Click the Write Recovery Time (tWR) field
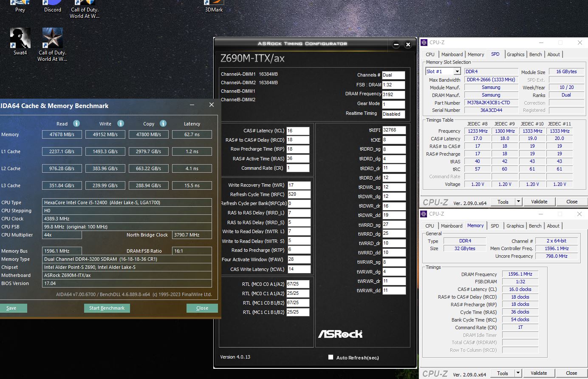Viewport: 588px width, 379px height. coord(299,185)
